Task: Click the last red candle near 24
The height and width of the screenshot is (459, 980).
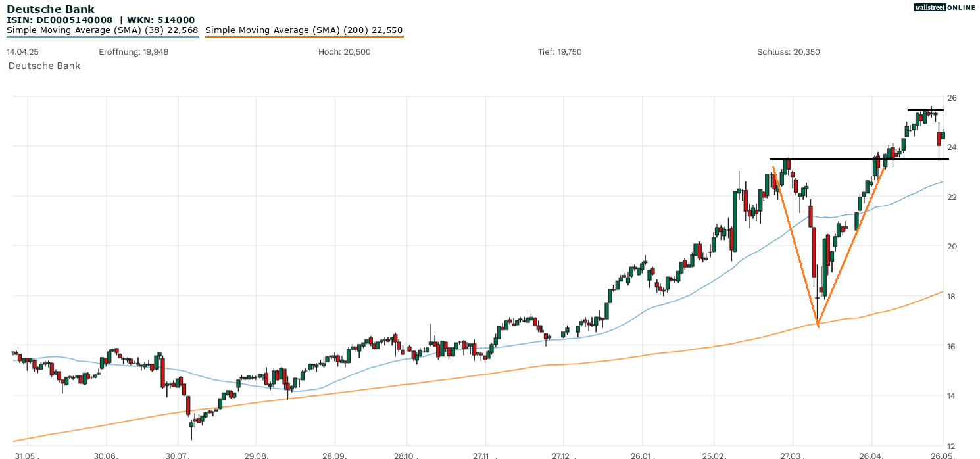Action: (x=939, y=139)
